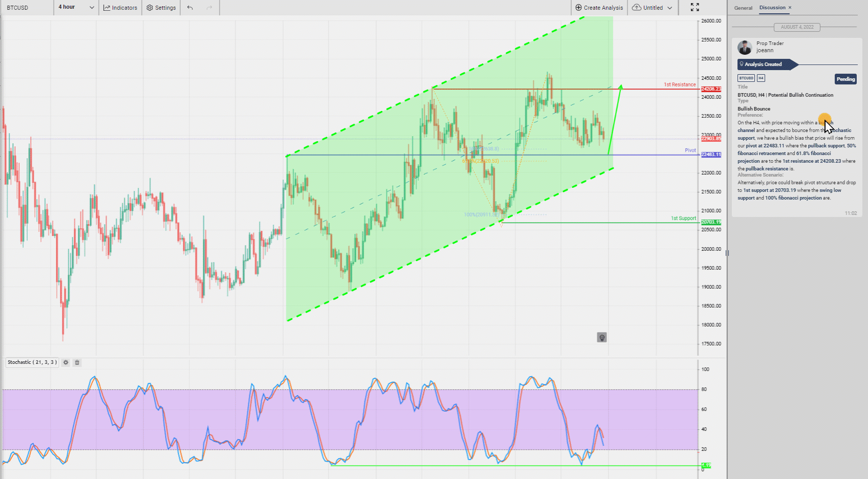Click the Analysis Created banner

pyautogui.click(x=767, y=64)
